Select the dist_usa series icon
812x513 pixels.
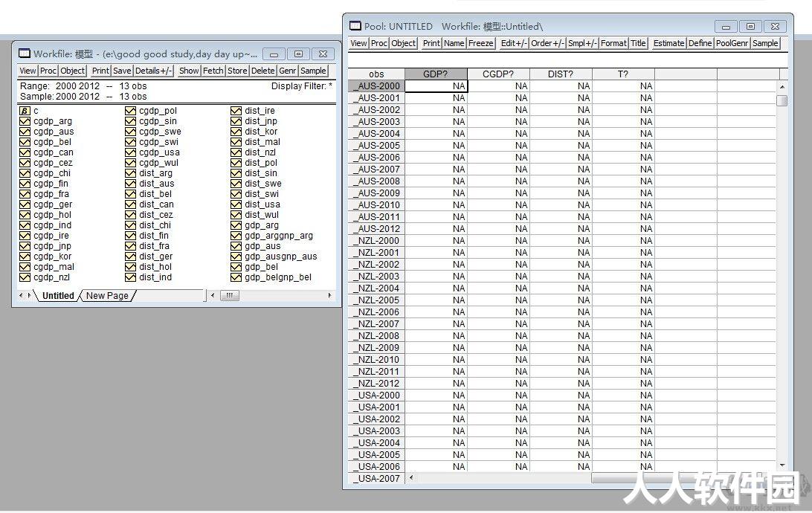[236, 204]
